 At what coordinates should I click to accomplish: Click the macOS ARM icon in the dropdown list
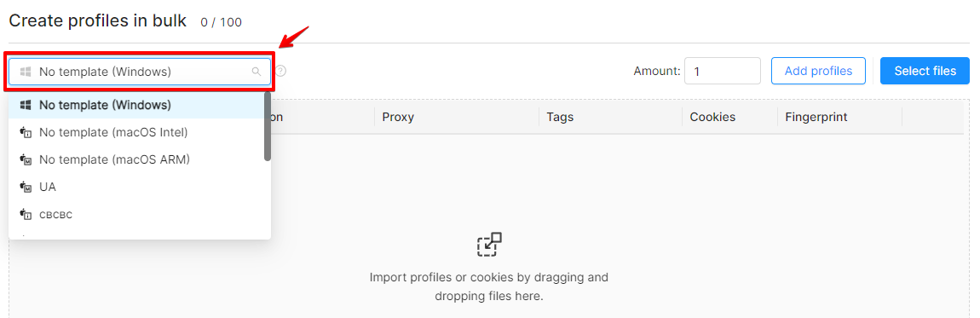point(26,160)
